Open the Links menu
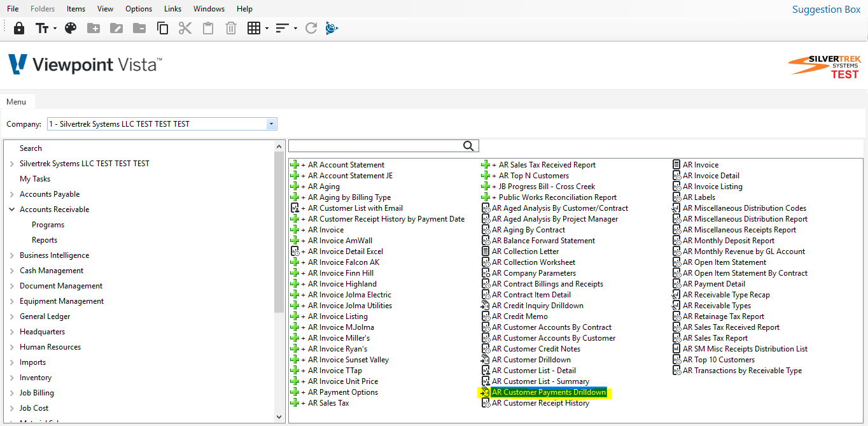 tap(172, 9)
